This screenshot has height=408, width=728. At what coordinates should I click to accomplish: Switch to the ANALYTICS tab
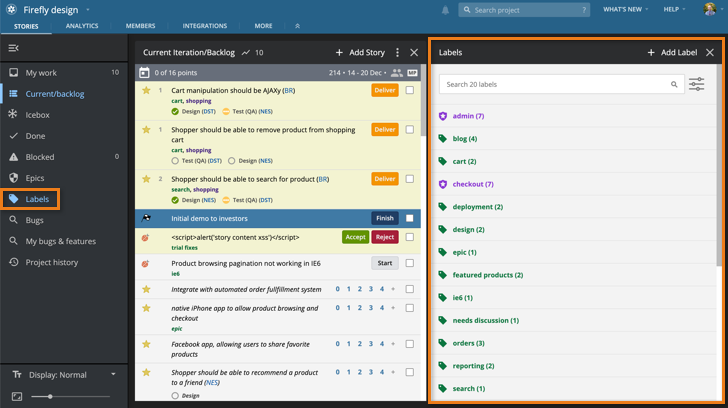[82, 26]
